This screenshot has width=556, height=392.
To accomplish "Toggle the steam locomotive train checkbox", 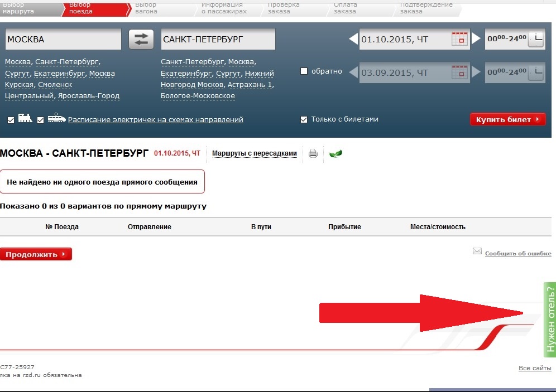I will point(11,120).
